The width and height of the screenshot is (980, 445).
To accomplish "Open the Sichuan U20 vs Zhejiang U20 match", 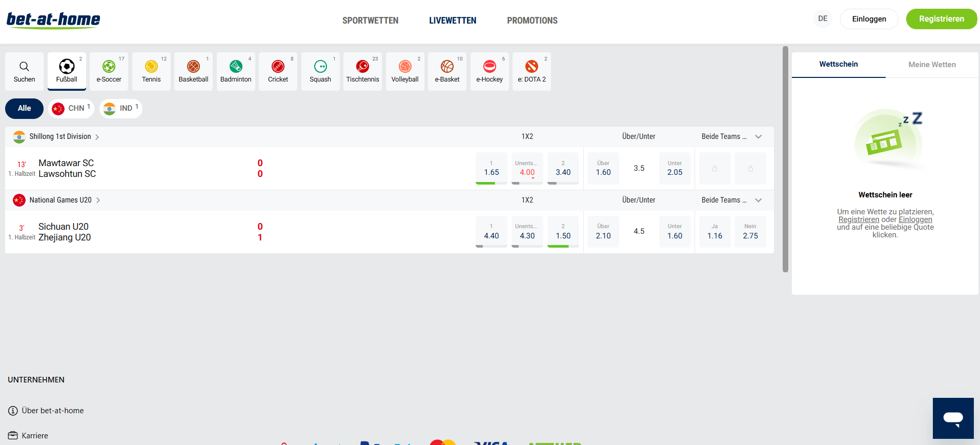I will click(65, 232).
